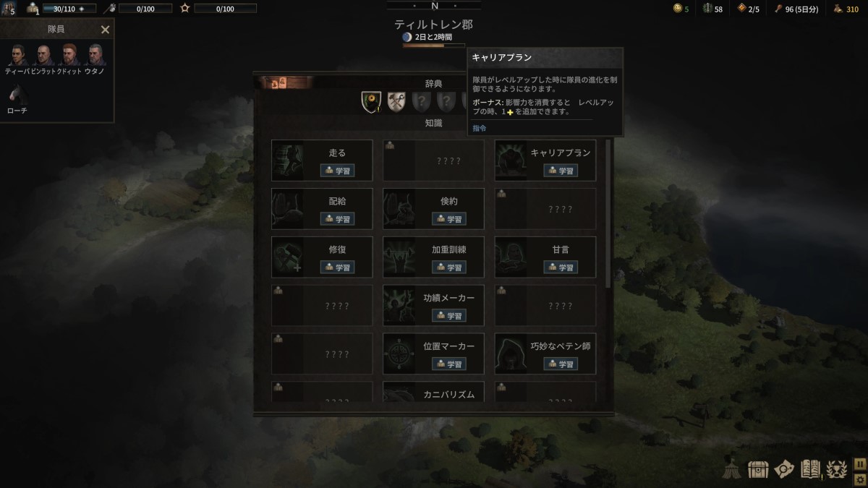This screenshot has width=868, height=488.
Task: Open the camp tent icon
Action: [x=732, y=469]
